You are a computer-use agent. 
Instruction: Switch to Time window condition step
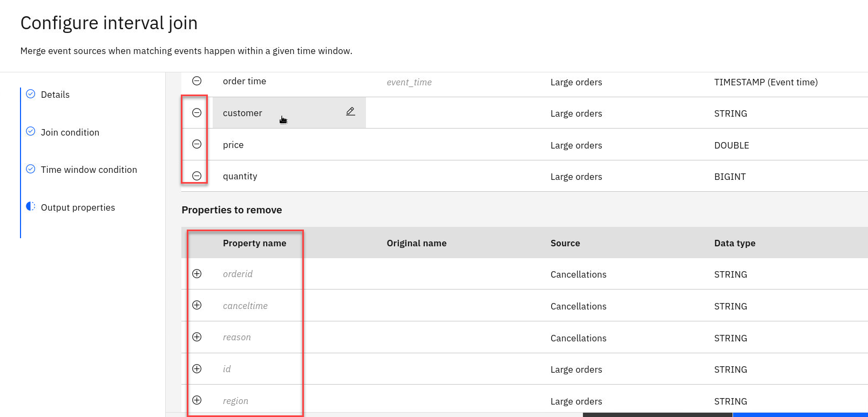pyautogui.click(x=89, y=170)
